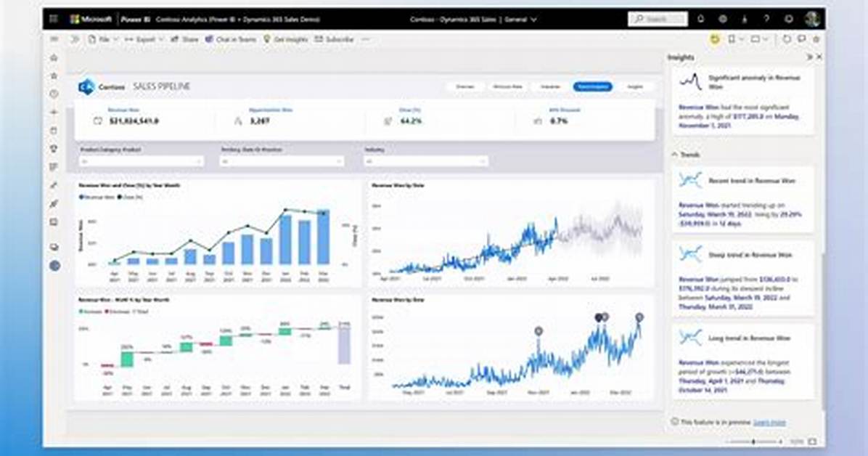Screen dimensions: 868x456
Task: Click the Create plus icon in sidebar
Action: tap(54, 113)
